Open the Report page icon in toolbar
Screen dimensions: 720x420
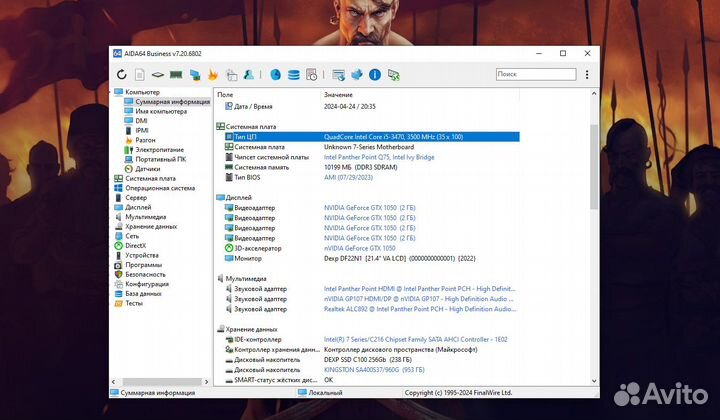coord(140,74)
